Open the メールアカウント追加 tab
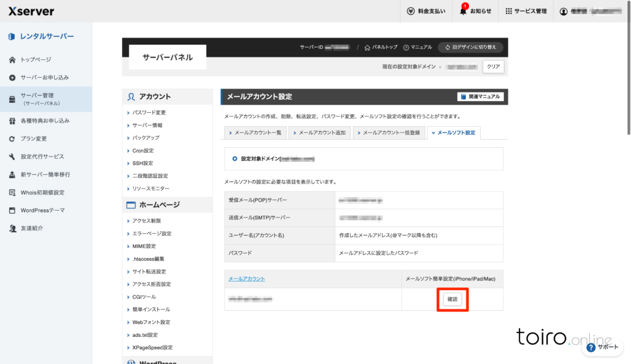 click(x=319, y=133)
